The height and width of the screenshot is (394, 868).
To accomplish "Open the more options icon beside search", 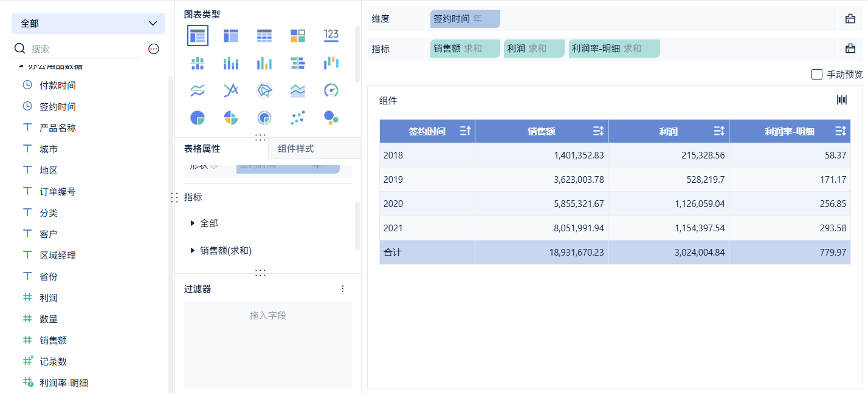I will tap(154, 49).
